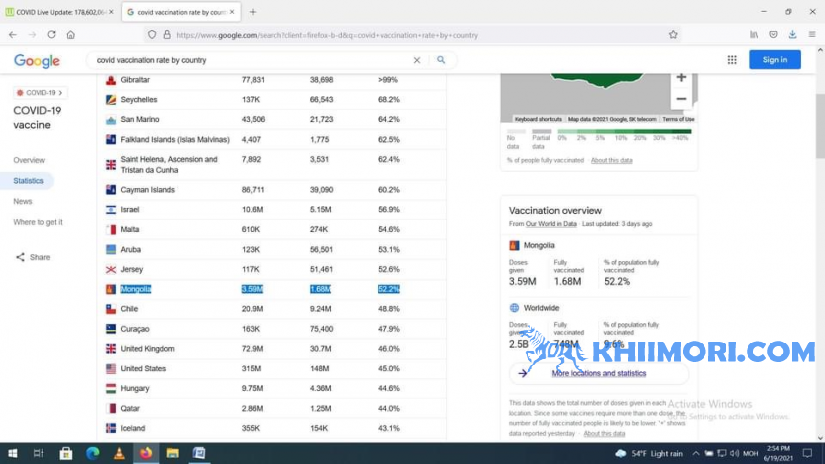Open the Windows Start menu
Screen dimensions: 825x464
pyautogui.click(x=12, y=453)
